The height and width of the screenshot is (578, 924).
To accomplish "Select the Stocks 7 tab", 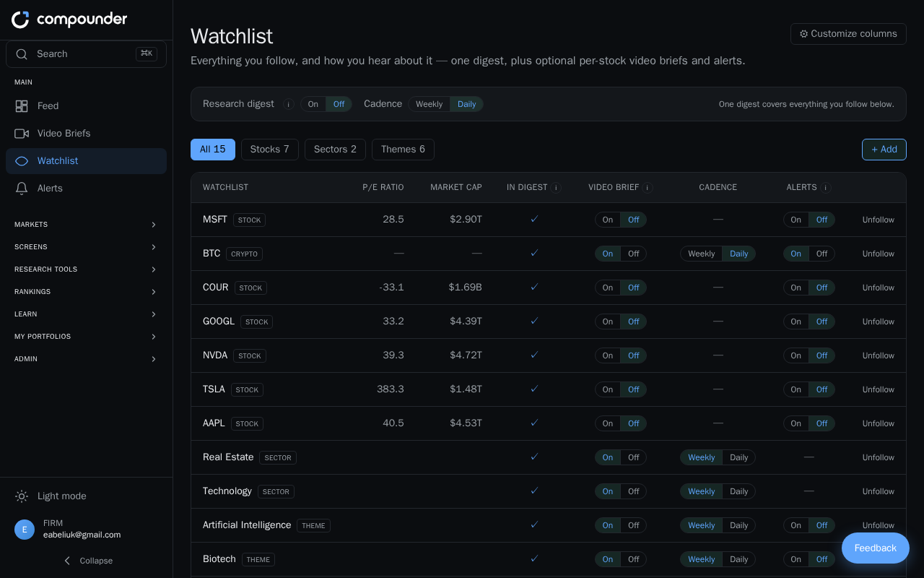I will 270,150.
